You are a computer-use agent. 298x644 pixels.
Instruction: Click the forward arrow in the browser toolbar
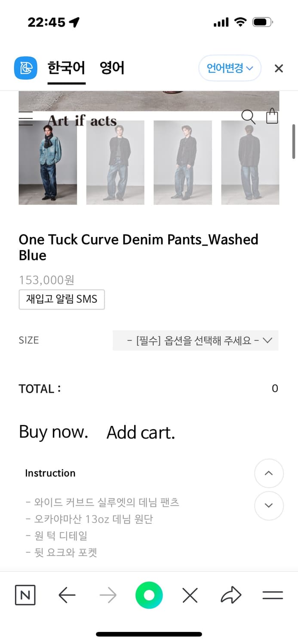pos(108,595)
